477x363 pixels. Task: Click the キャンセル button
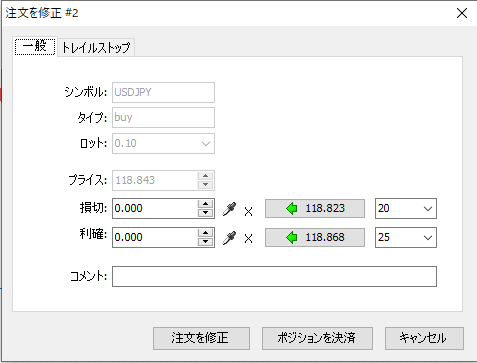pyautogui.click(x=424, y=338)
